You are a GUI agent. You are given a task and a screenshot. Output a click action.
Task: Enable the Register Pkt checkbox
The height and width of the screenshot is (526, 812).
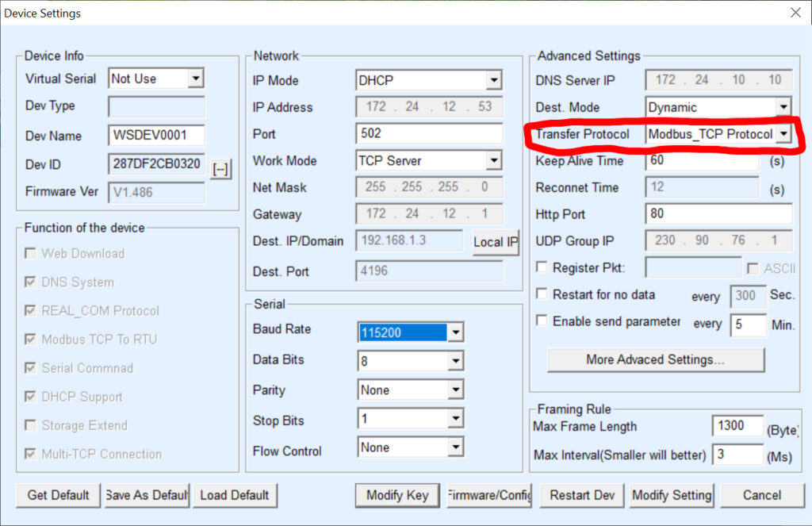tap(542, 268)
